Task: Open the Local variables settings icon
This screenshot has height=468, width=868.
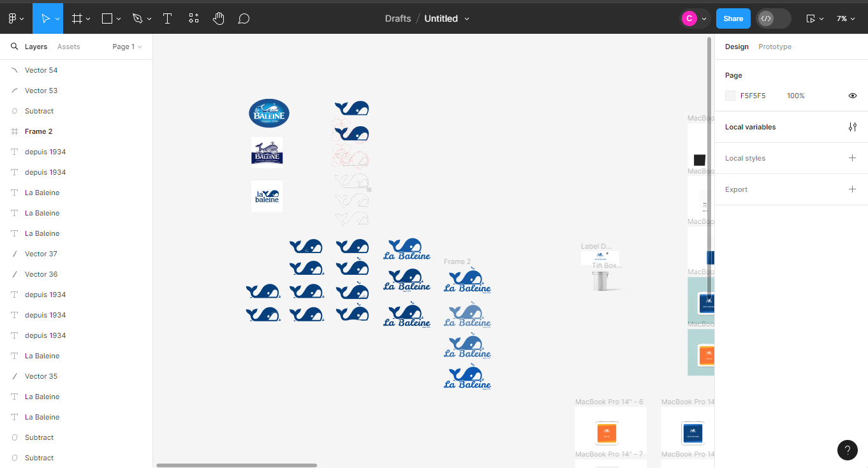Action: point(853,127)
